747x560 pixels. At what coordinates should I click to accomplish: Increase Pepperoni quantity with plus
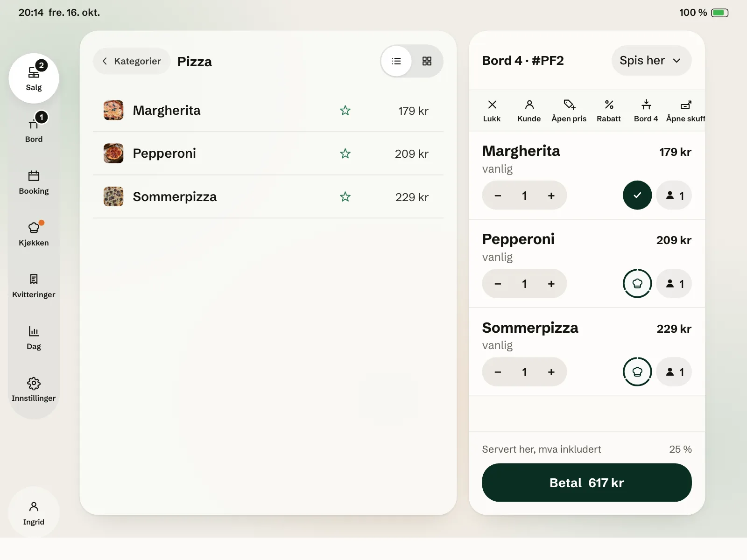(x=551, y=284)
